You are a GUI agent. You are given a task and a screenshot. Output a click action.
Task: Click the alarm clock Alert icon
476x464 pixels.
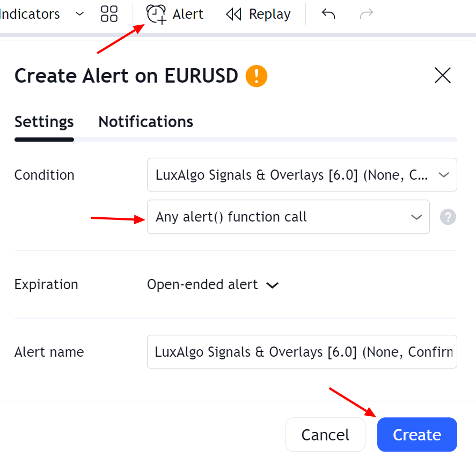click(x=156, y=14)
